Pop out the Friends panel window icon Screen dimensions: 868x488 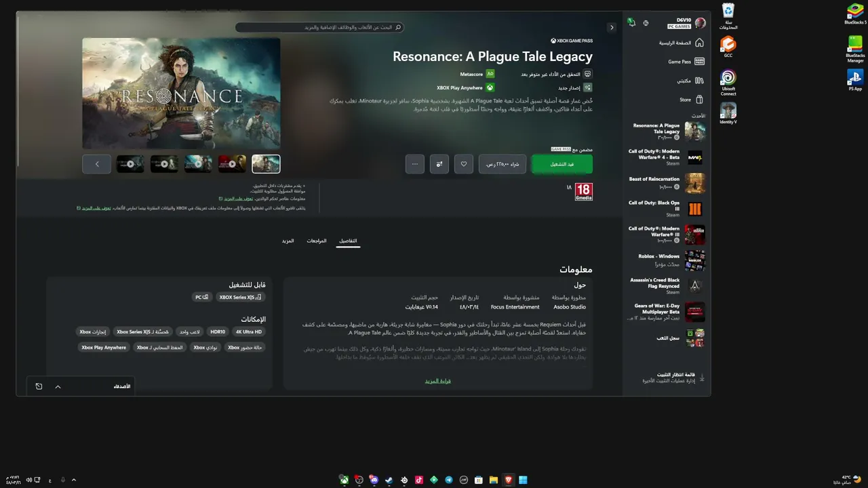coord(39,386)
